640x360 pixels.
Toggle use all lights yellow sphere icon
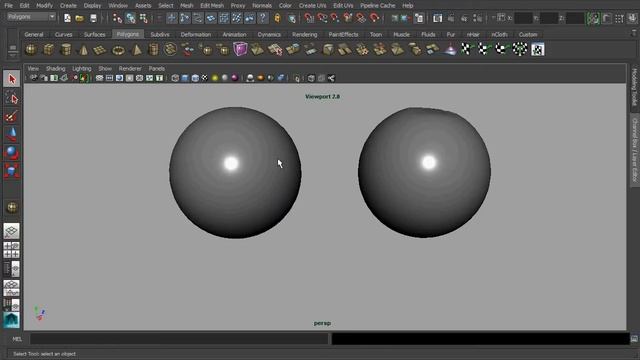click(x=215, y=78)
